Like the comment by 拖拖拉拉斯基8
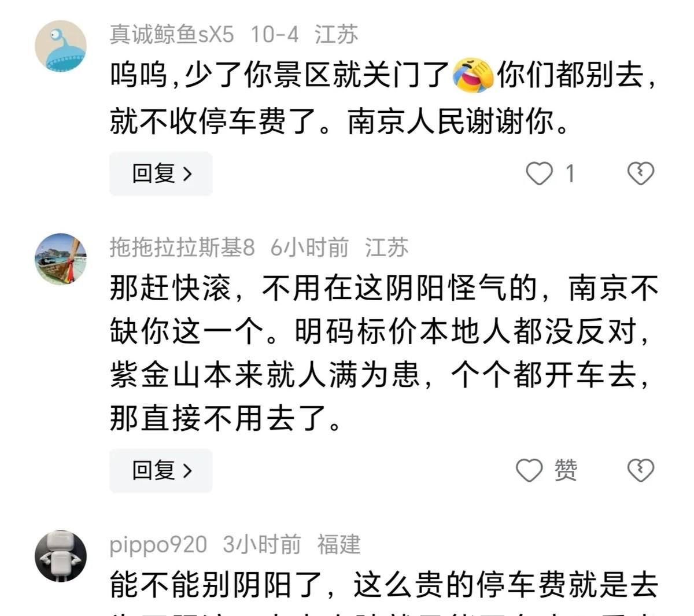Viewport: 694px width, 616px height. [x=529, y=470]
